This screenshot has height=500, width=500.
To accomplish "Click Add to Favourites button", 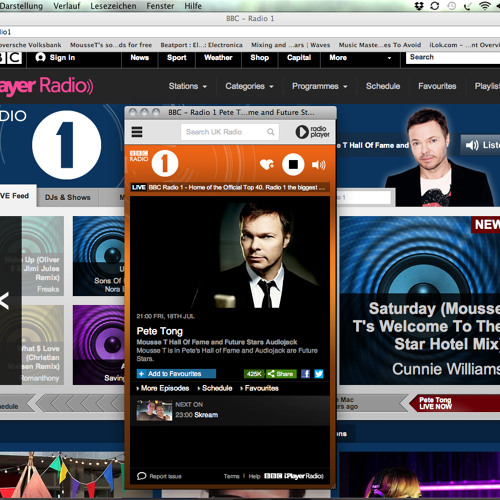I will click(176, 374).
